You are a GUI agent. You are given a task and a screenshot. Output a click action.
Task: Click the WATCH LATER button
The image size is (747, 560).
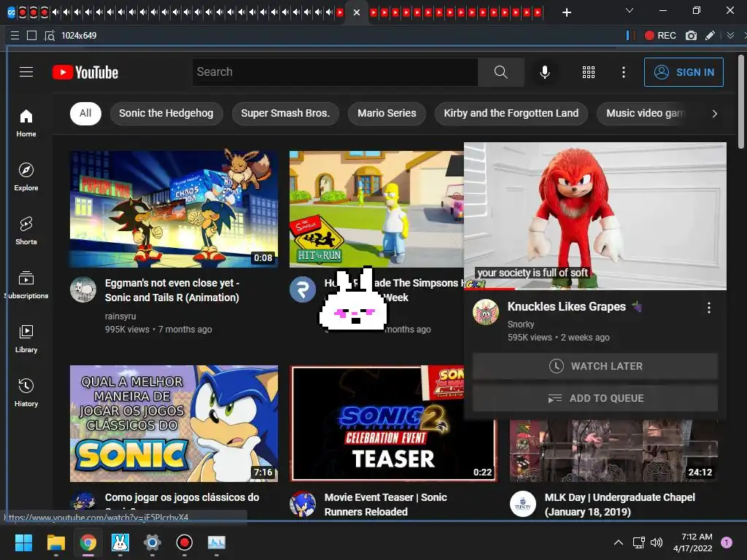595,366
